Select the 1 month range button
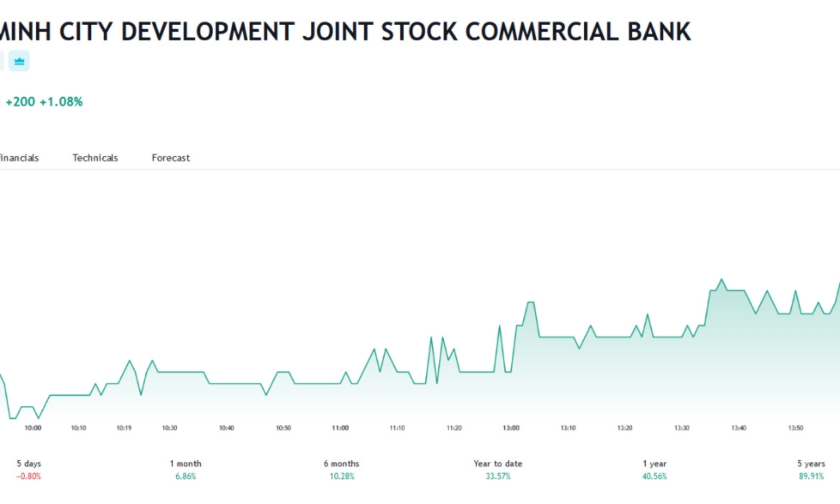Image resolution: width=840 pixels, height=504 pixels. [186, 470]
